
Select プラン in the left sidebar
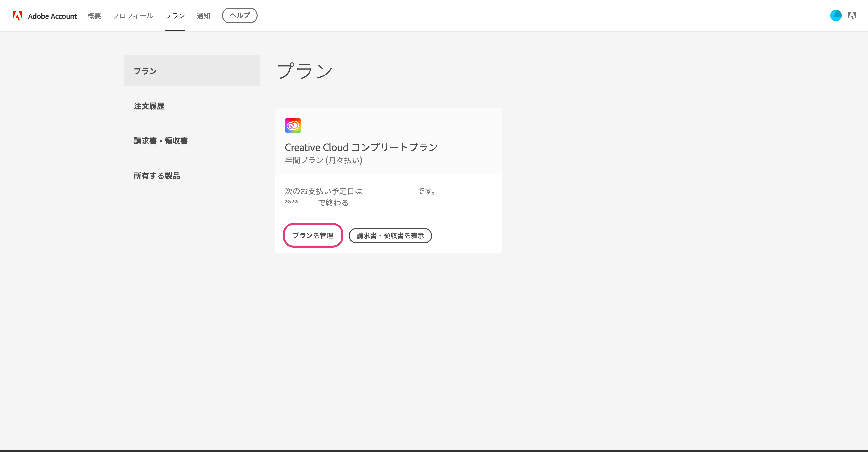pyautogui.click(x=192, y=71)
